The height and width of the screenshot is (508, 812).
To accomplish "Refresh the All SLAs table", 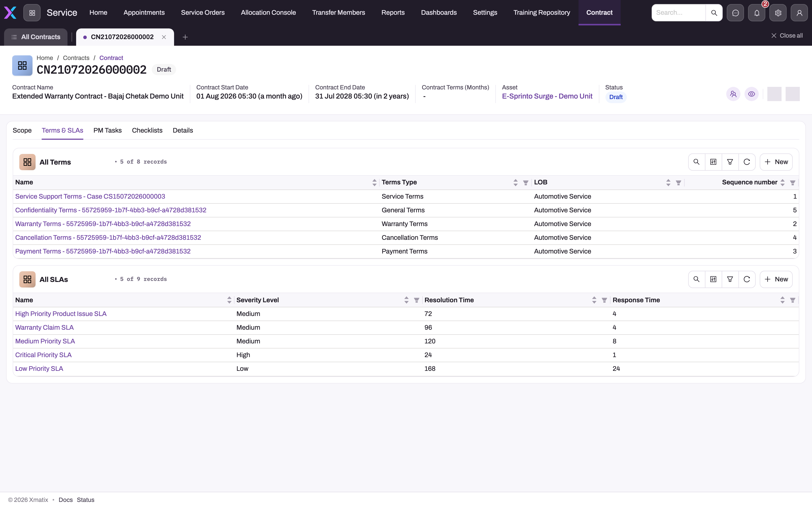I will click(x=747, y=279).
